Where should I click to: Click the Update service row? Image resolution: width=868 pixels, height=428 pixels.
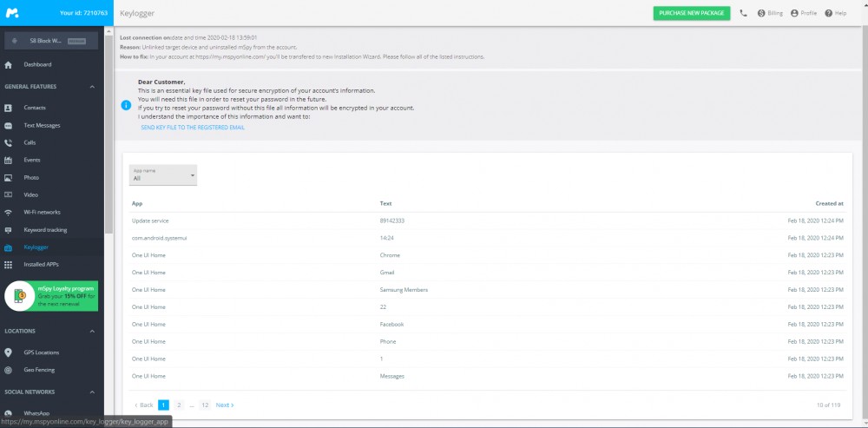pos(488,221)
